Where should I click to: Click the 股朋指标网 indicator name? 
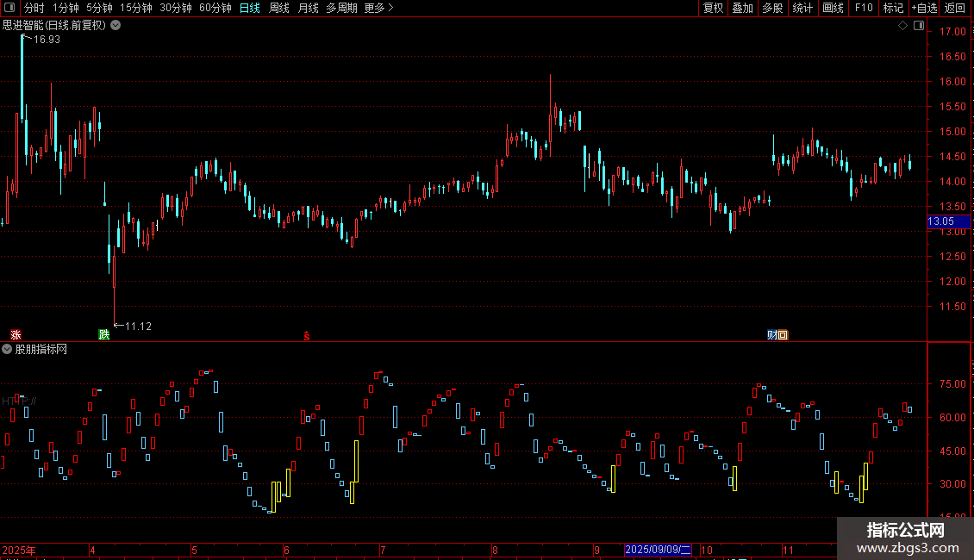coord(41,349)
